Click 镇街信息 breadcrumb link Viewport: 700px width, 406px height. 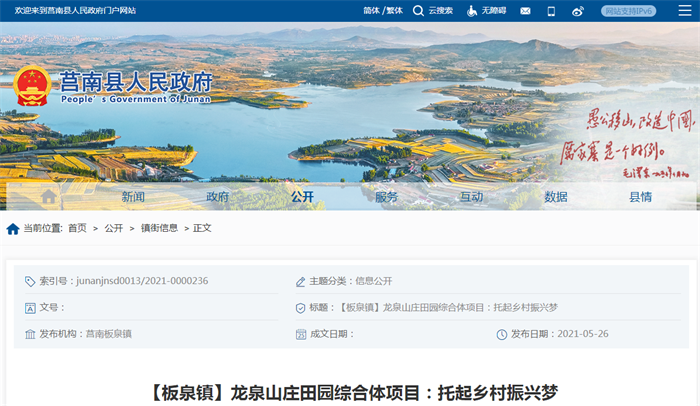coord(159,229)
